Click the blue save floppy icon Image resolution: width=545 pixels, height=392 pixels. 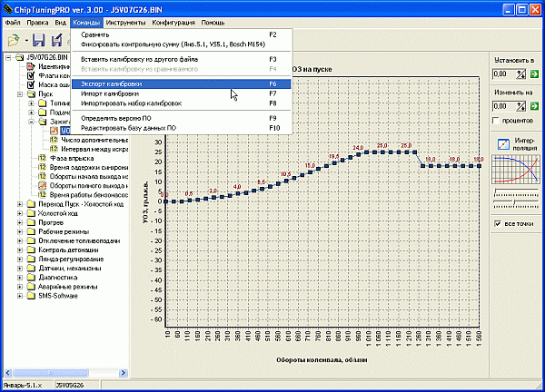pos(40,40)
